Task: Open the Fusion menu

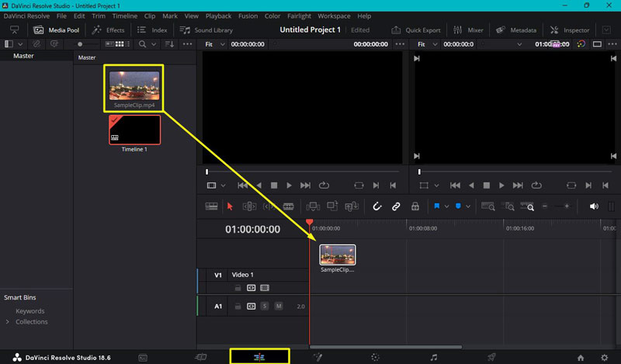Action: 248,16
